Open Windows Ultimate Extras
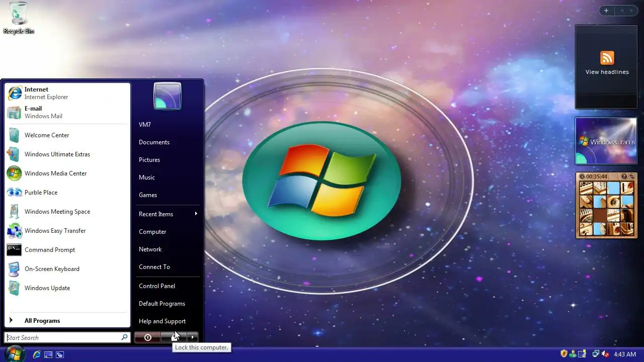 (67, 154)
